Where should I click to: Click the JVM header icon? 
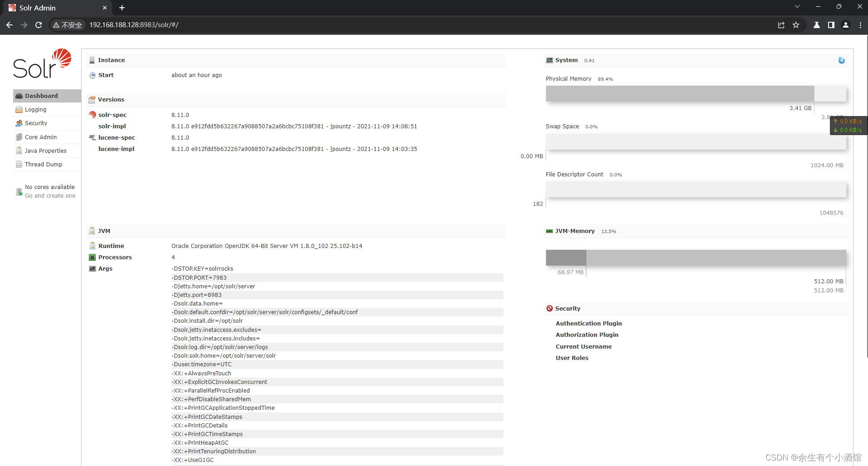(x=92, y=231)
